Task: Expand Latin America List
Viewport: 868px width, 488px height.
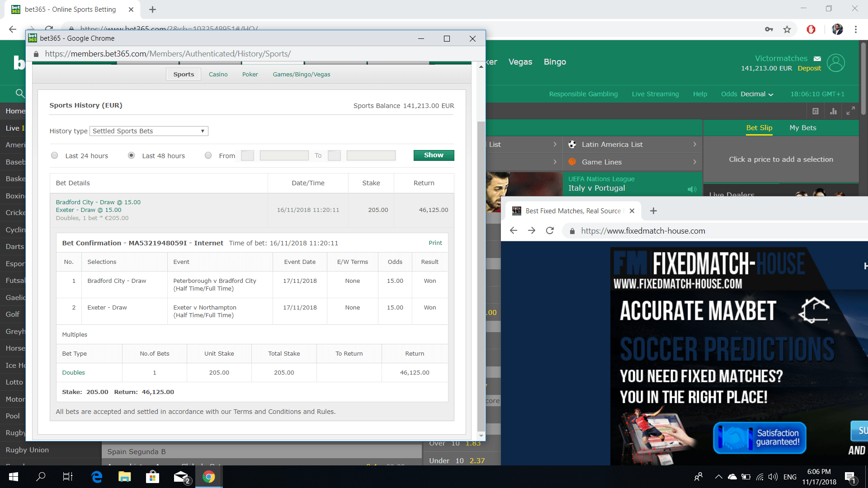Action: click(x=632, y=145)
